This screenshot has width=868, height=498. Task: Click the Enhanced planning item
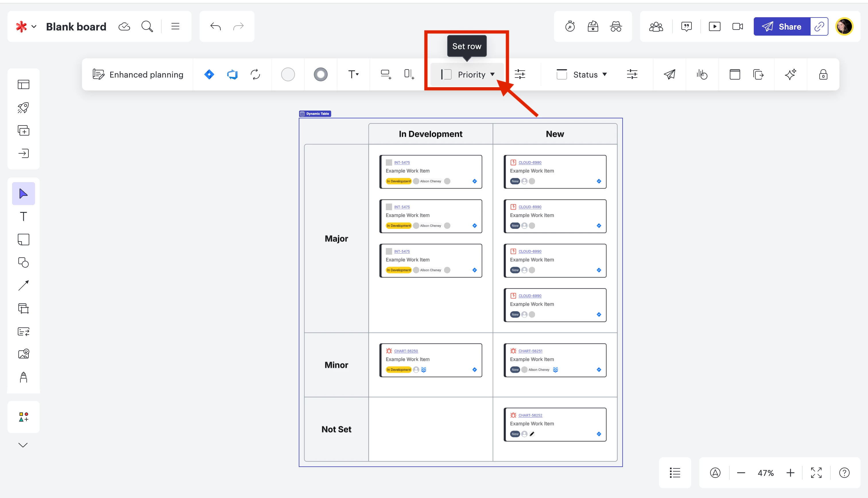click(x=138, y=74)
